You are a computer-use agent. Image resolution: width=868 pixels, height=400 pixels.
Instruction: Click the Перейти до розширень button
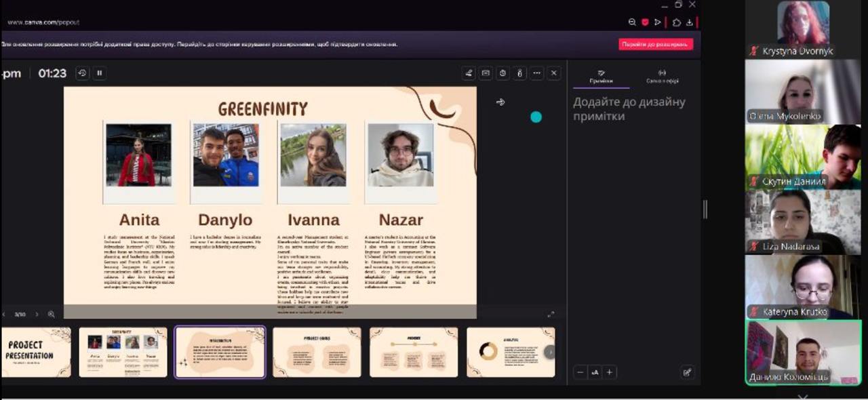pyautogui.click(x=655, y=44)
